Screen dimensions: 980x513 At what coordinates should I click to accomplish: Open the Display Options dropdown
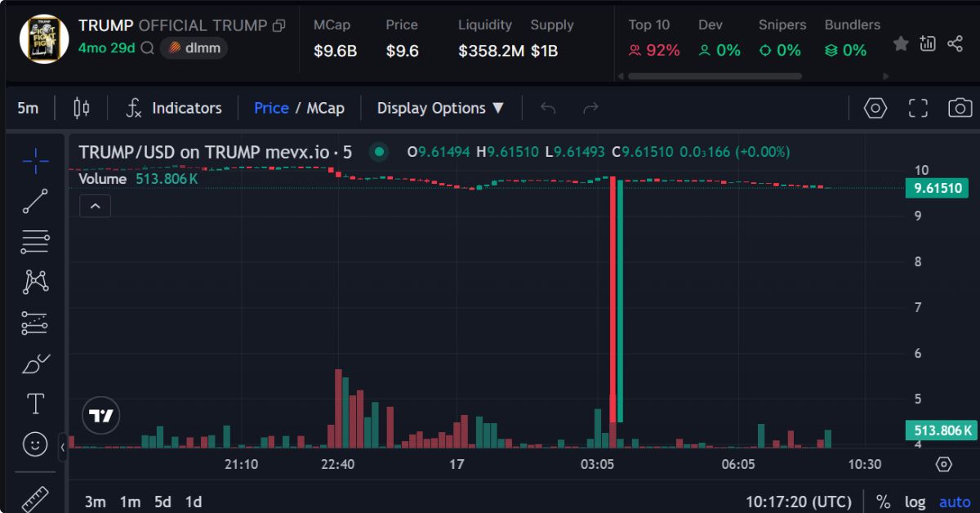(440, 108)
